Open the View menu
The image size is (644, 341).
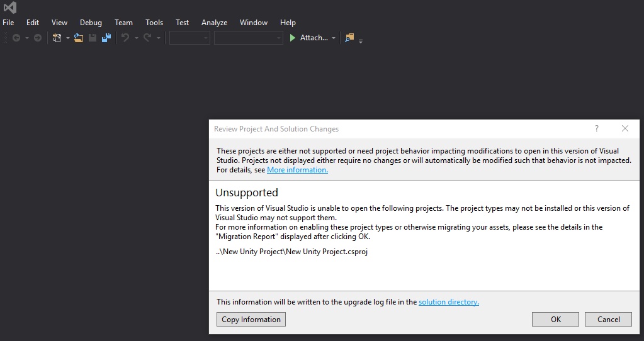tap(59, 23)
